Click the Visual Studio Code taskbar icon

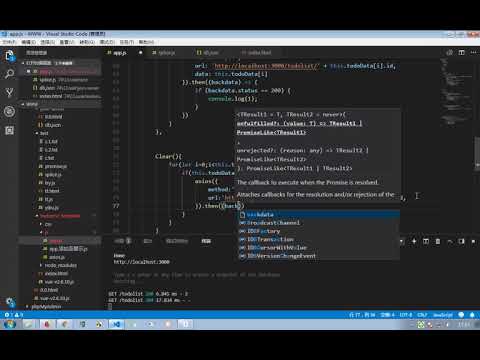click(116, 324)
